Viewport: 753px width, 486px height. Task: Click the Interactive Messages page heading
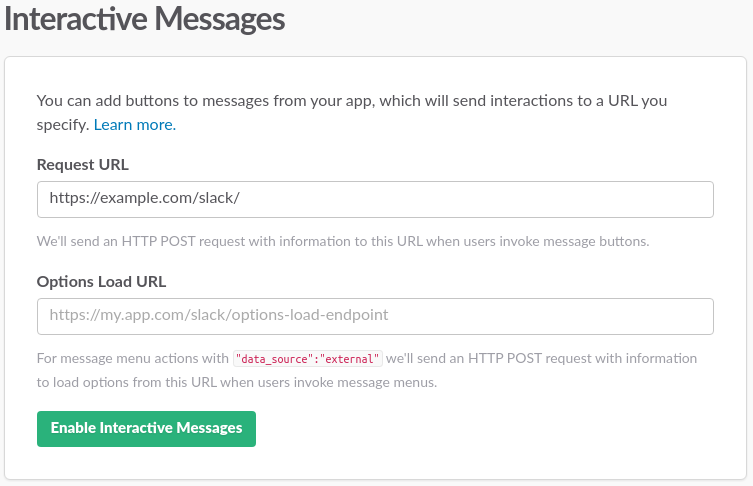coord(145,19)
